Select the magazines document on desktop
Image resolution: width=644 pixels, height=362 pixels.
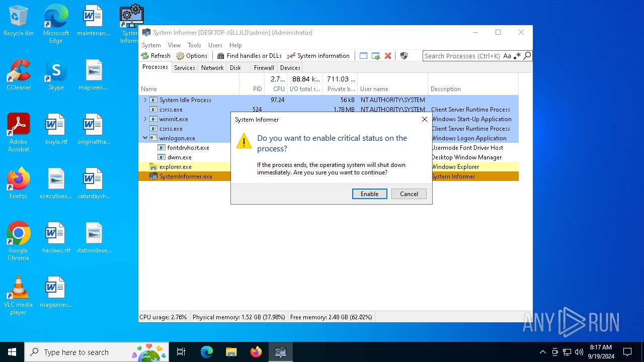click(56, 292)
